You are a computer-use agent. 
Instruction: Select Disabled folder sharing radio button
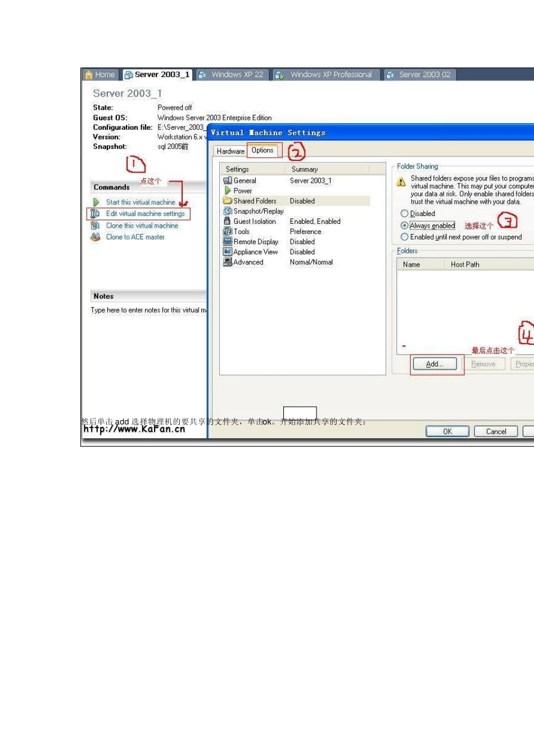click(404, 214)
